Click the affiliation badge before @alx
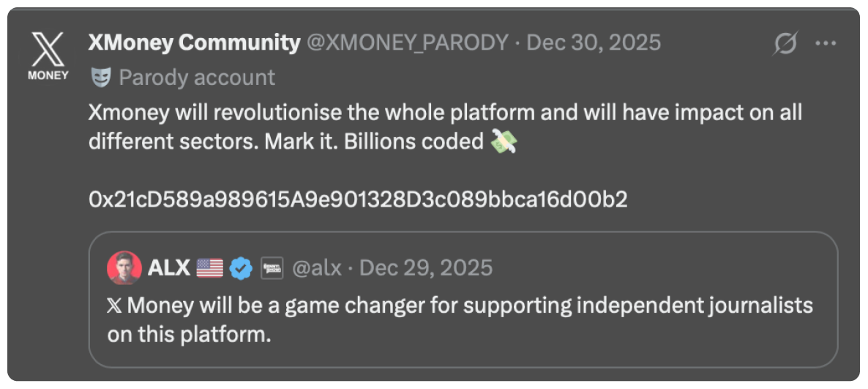 271,268
